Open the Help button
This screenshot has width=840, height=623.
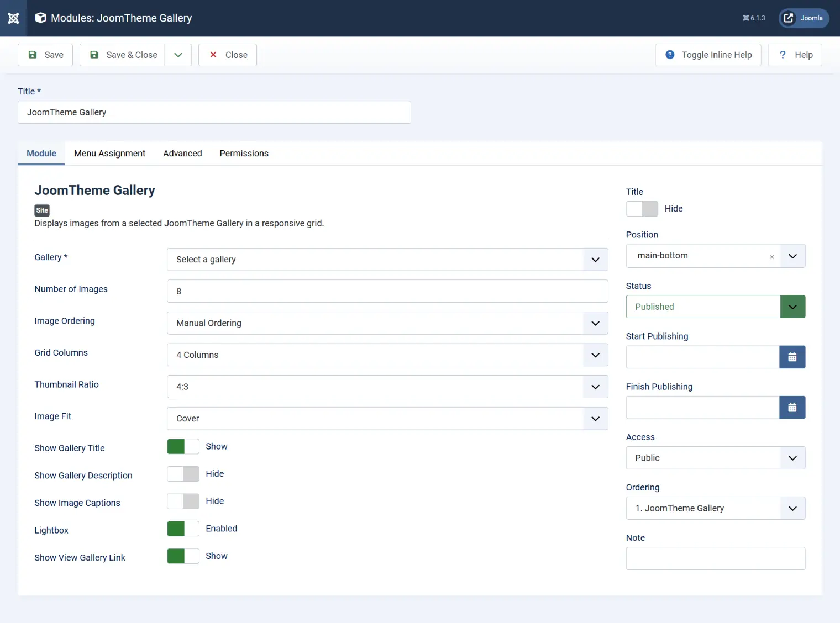(795, 55)
